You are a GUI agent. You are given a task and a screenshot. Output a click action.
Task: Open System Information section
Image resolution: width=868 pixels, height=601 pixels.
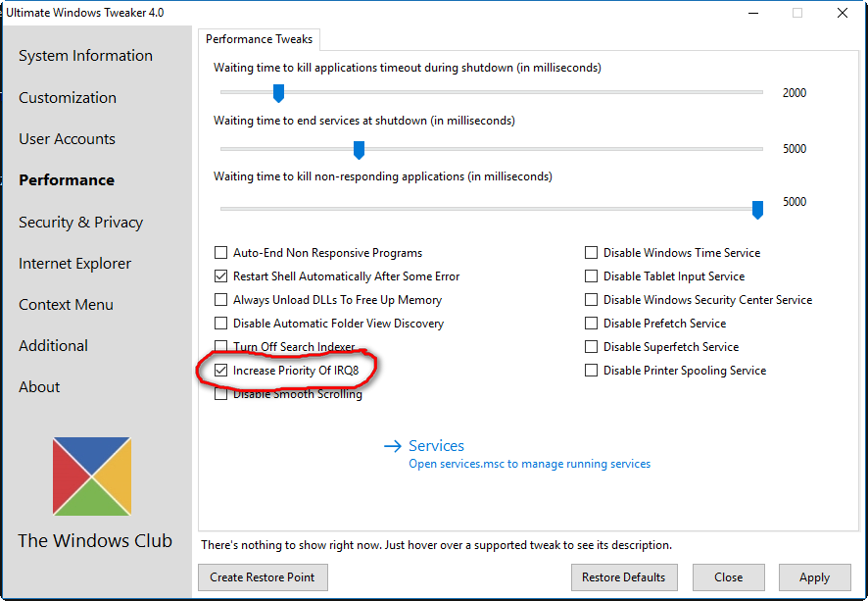pos(86,55)
